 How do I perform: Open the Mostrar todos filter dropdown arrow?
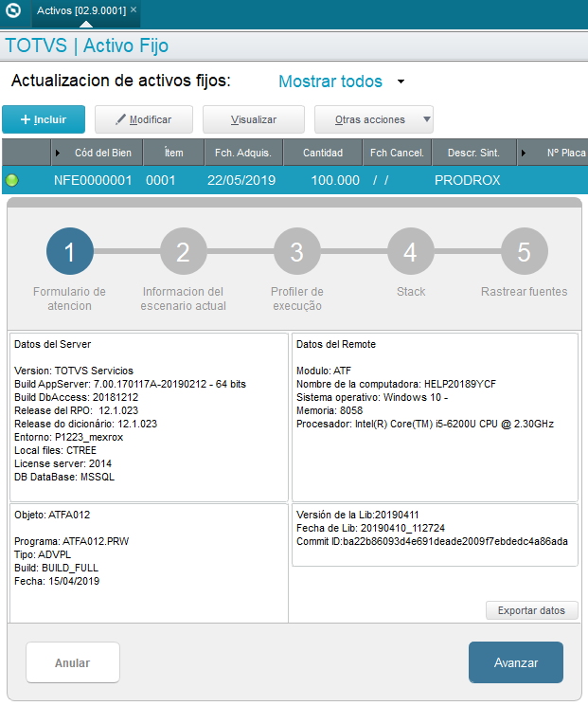coord(401,81)
